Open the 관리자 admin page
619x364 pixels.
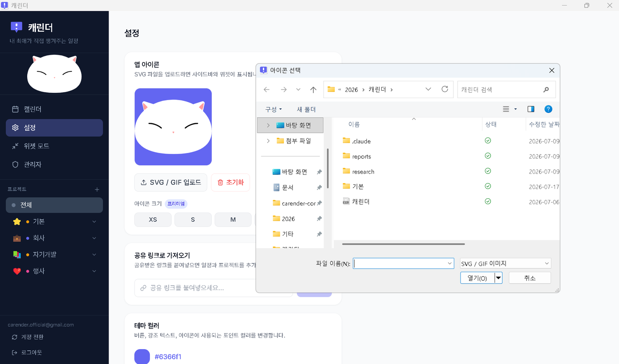[54, 164]
